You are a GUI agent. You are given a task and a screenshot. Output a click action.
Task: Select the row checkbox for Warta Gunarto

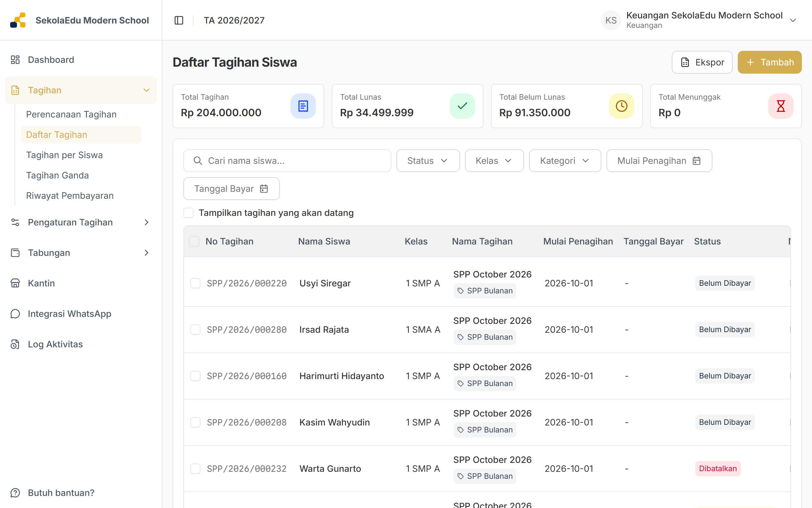[x=195, y=469]
